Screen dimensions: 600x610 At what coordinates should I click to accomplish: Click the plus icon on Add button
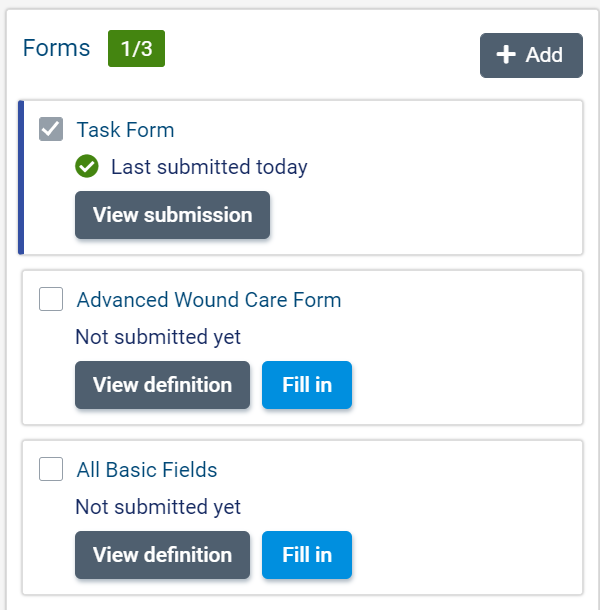[506, 55]
